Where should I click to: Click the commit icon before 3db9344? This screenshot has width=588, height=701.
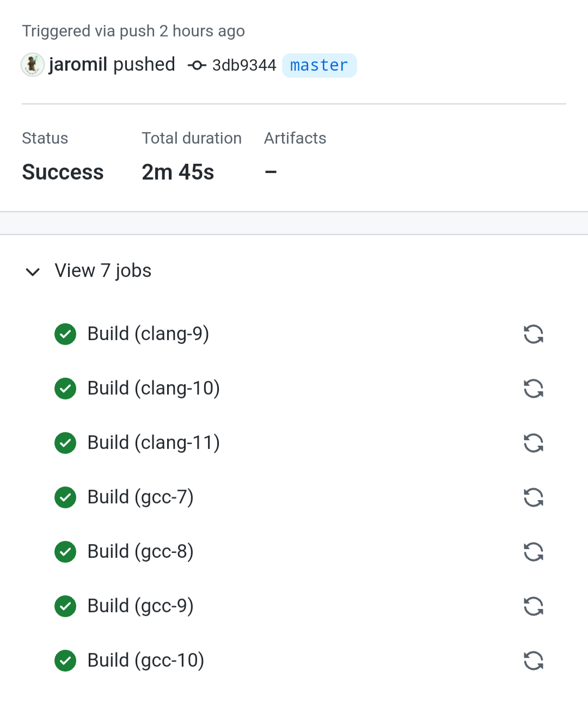[x=197, y=65]
